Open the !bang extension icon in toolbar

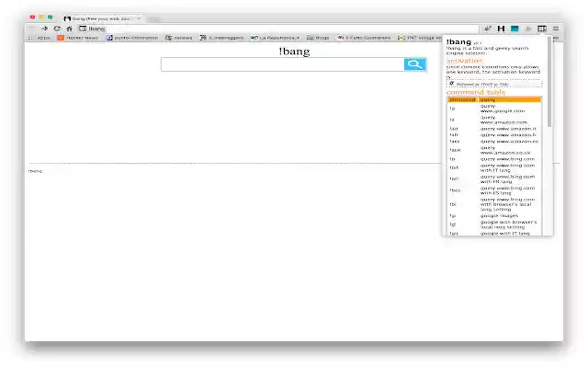542,29
